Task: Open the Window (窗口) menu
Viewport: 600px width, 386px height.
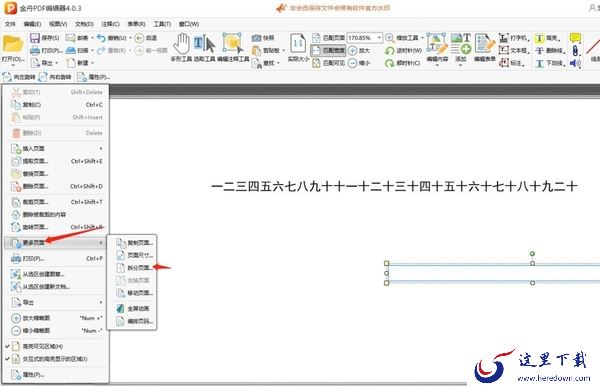Action: [189, 24]
